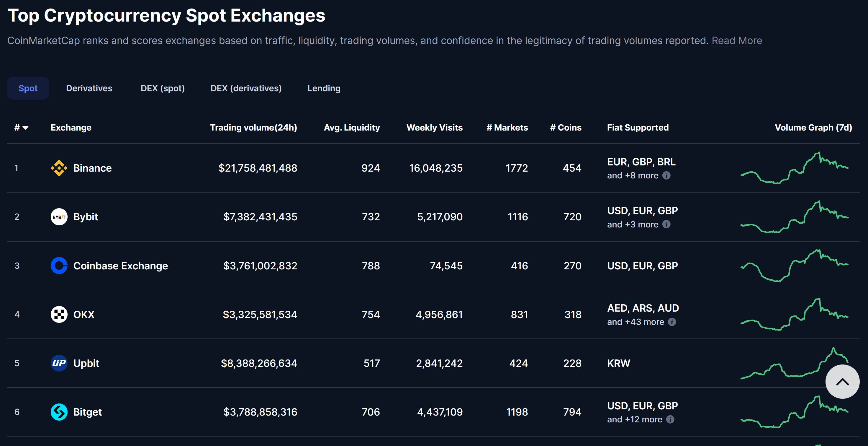Click the 'and +43 more' text
This screenshot has height=446, width=868.
(635, 322)
